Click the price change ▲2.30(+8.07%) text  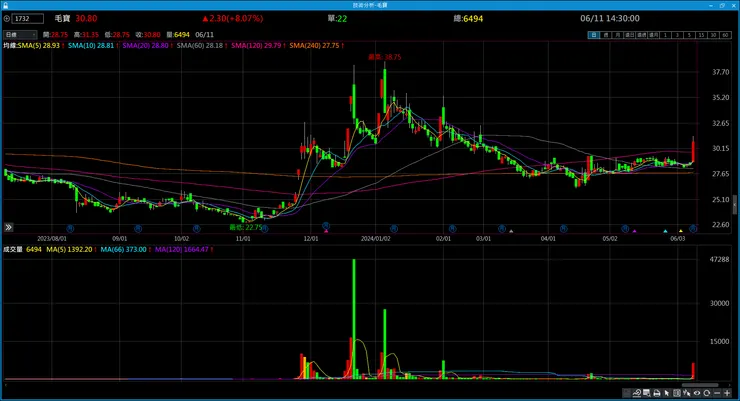232,18
